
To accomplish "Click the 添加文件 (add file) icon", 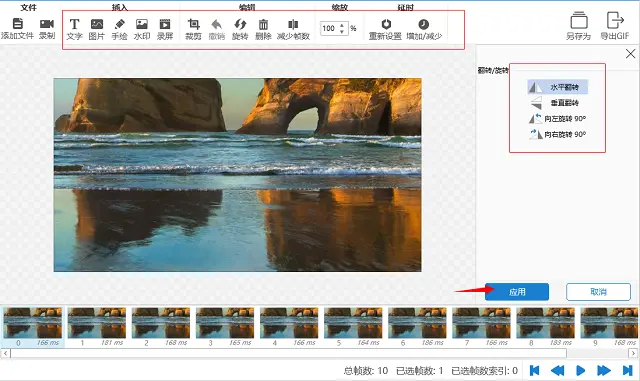I will pos(18,24).
